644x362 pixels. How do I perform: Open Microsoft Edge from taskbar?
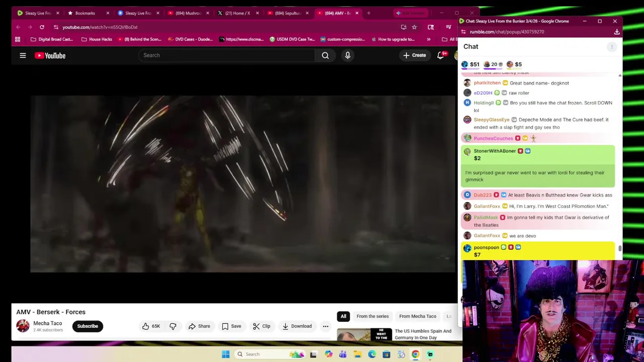point(372,354)
